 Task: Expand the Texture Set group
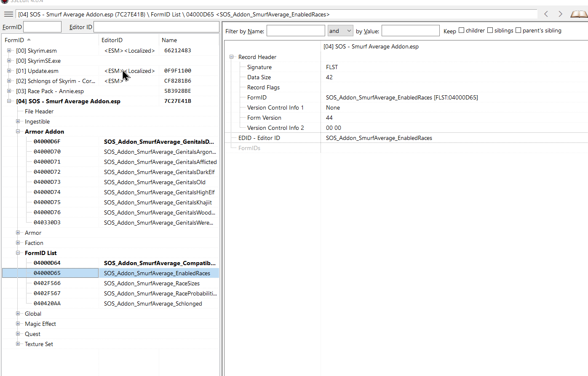(x=18, y=344)
